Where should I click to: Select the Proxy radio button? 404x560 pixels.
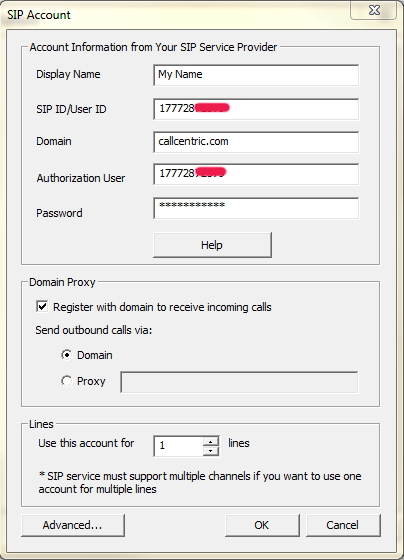(67, 381)
